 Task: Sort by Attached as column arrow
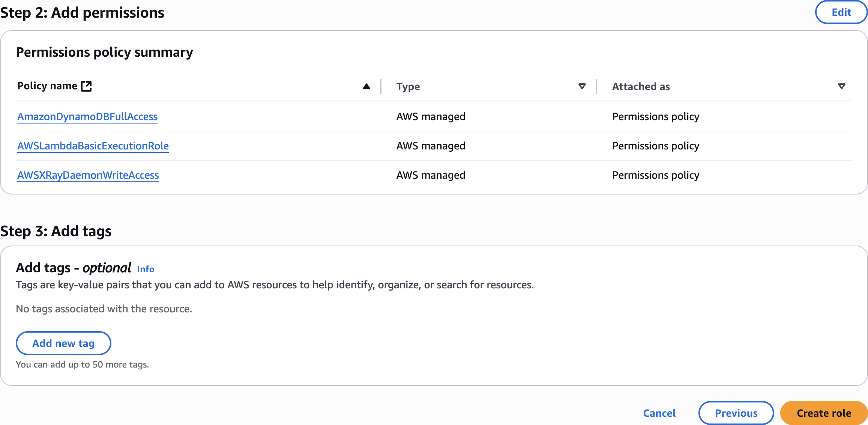841,87
